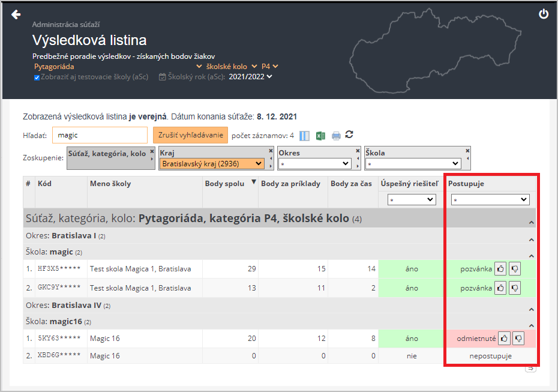Open the školské kolo round dropdown
Image resolution: width=558 pixels, height=392 pixels.
tap(232, 67)
